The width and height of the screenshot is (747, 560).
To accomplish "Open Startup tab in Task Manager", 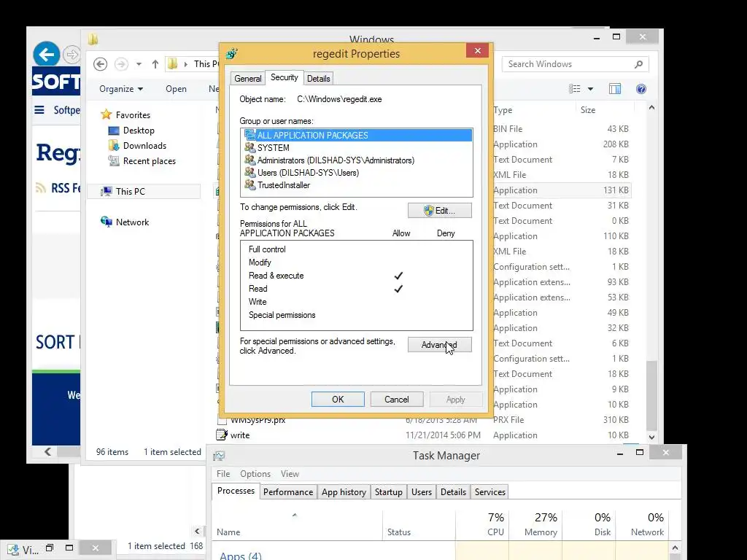I will coord(388,492).
